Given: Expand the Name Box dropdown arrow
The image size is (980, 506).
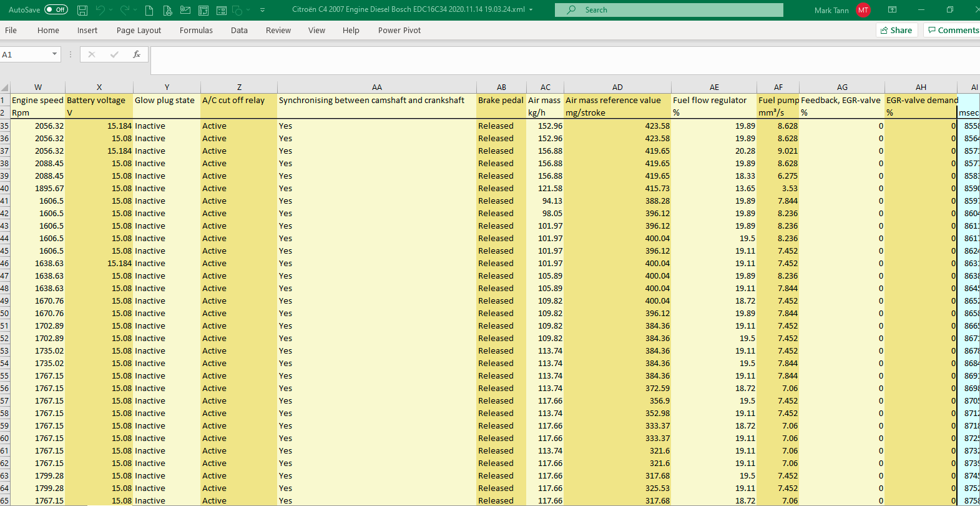Looking at the screenshot, I should coord(55,54).
